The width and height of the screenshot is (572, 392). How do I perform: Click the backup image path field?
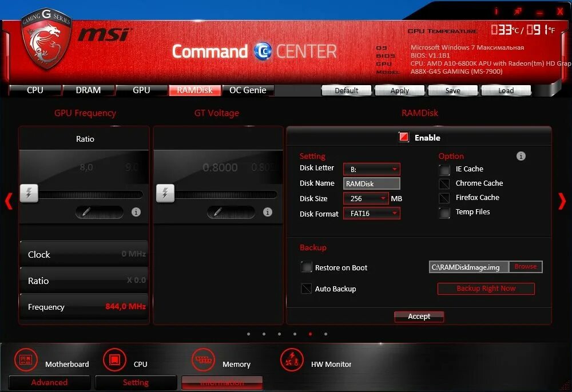click(469, 267)
